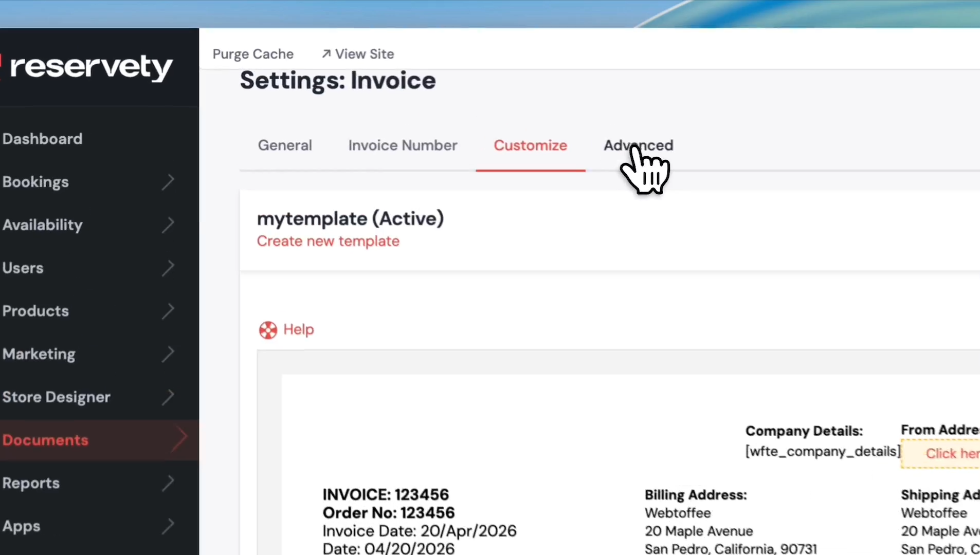
Task: Select the Customize tab
Action: pyautogui.click(x=530, y=145)
